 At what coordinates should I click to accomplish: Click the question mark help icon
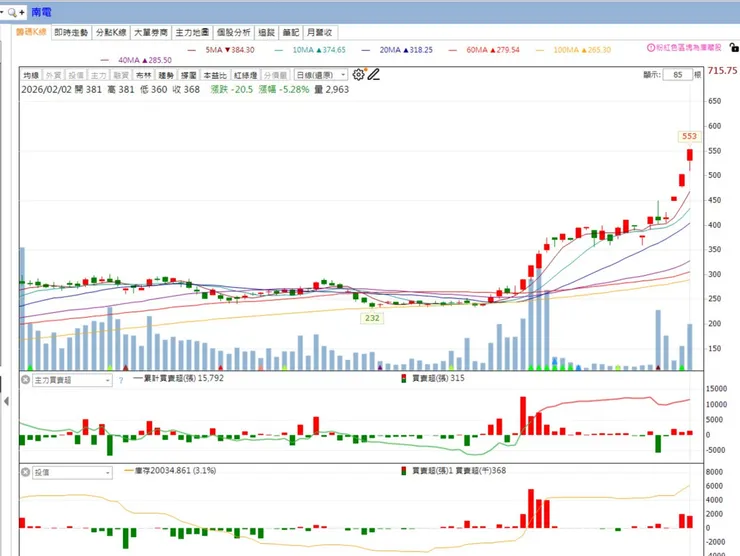click(x=121, y=380)
